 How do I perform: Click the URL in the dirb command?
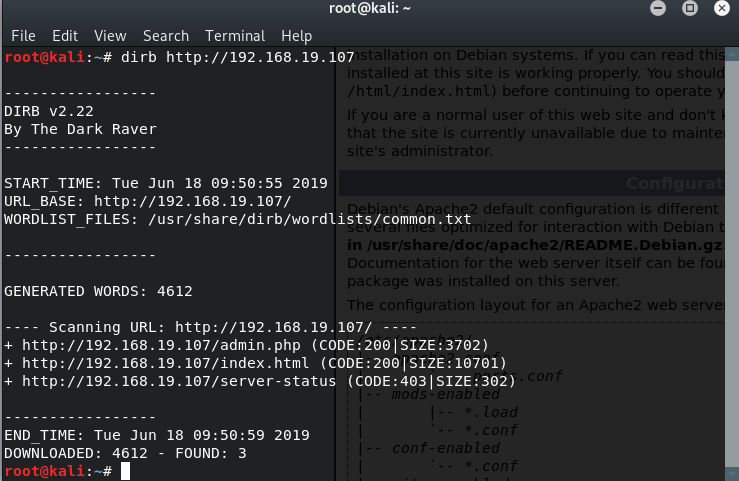pos(260,57)
